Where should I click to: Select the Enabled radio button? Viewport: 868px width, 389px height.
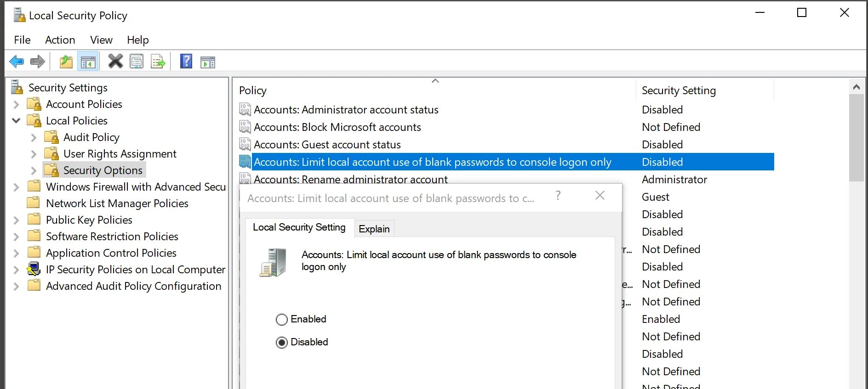click(x=282, y=320)
